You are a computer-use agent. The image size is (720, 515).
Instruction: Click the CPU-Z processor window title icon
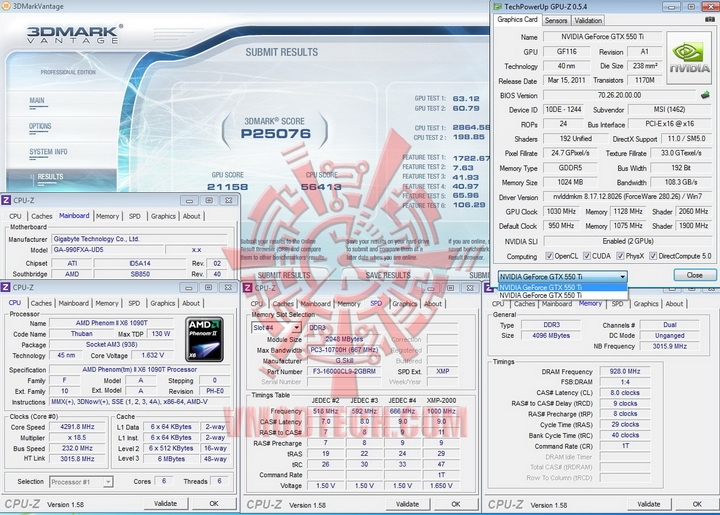pos(6,287)
